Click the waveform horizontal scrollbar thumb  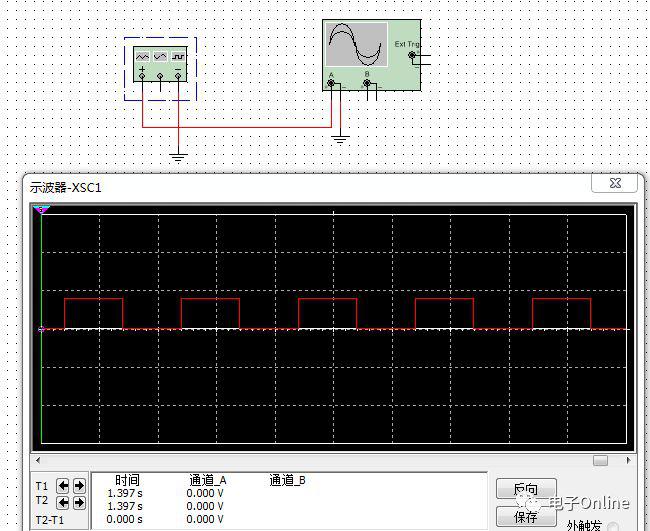[600, 461]
